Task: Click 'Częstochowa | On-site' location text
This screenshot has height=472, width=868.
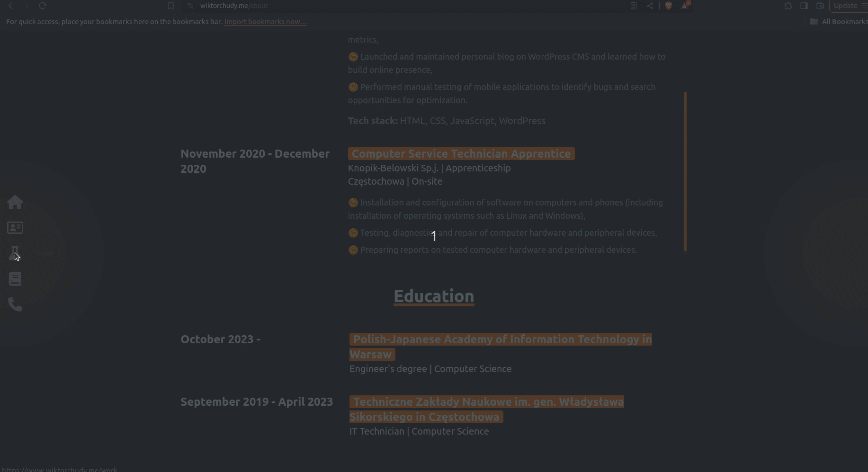Action: 395,181
